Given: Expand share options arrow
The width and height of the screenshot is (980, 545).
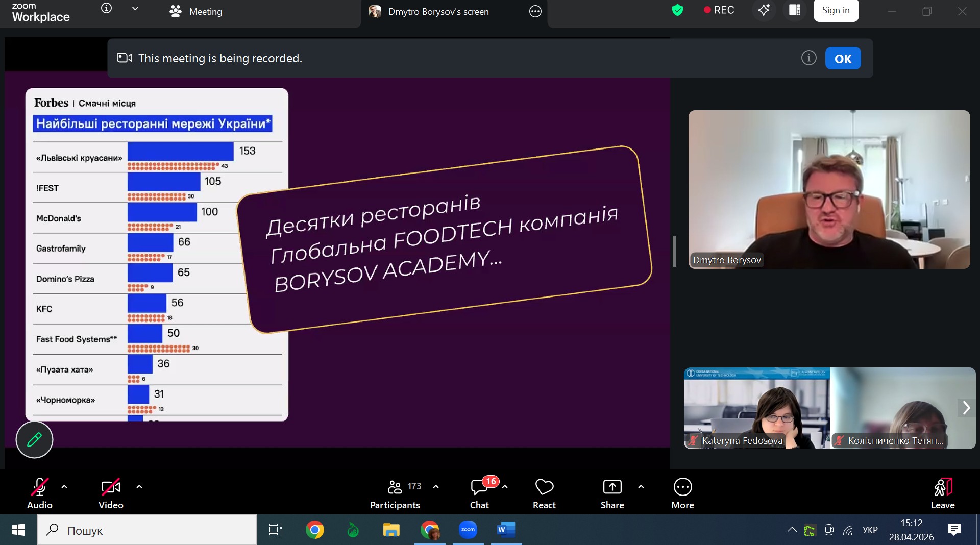Looking at the screenshot, I should pos(641,487).
